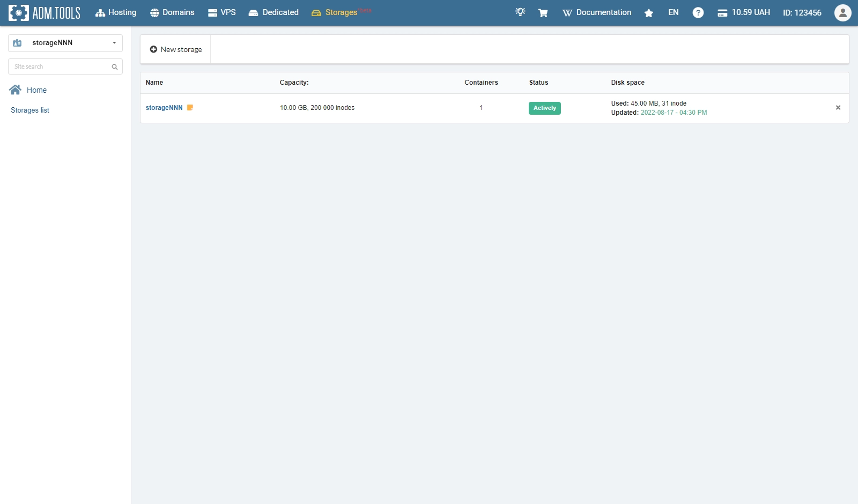This screenshot has width=858, height=504.
Task: Open the user profile avatar
Action: point(842,13)
